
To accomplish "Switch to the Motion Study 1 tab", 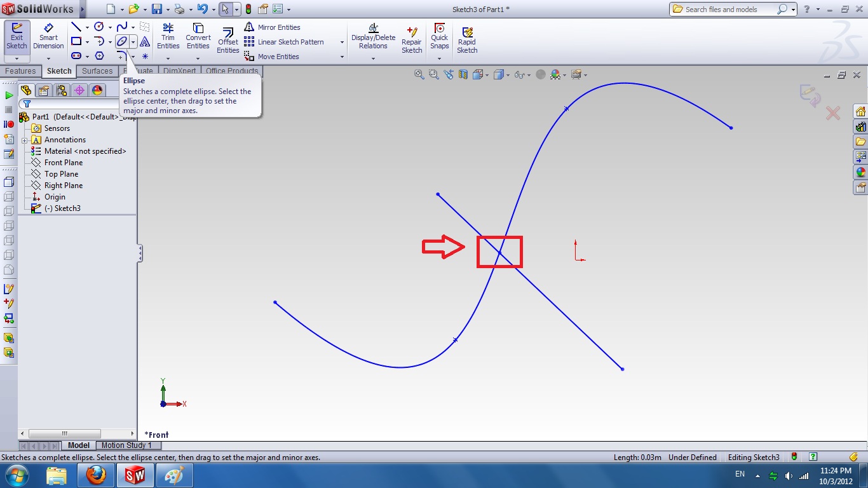I will pyautogui.click(x=126, y=445).
